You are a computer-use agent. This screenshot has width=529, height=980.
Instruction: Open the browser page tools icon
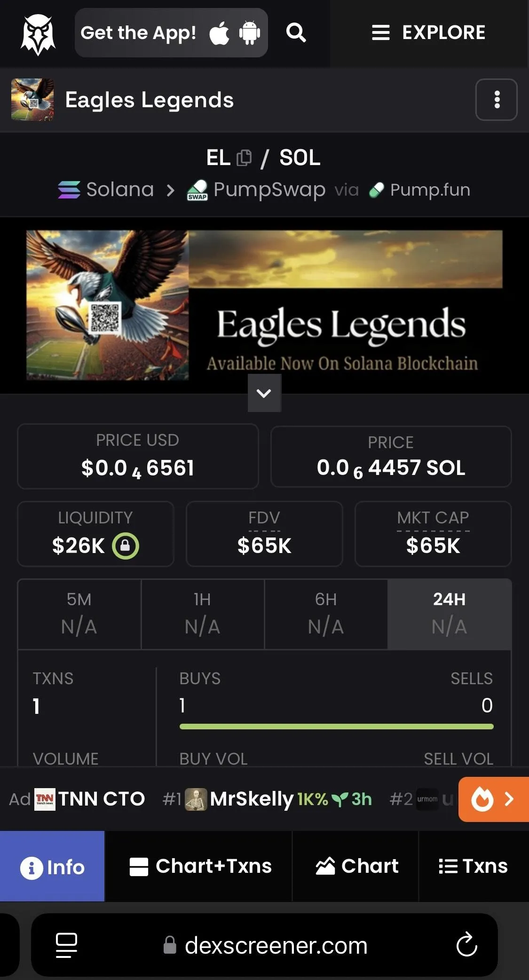66,945
